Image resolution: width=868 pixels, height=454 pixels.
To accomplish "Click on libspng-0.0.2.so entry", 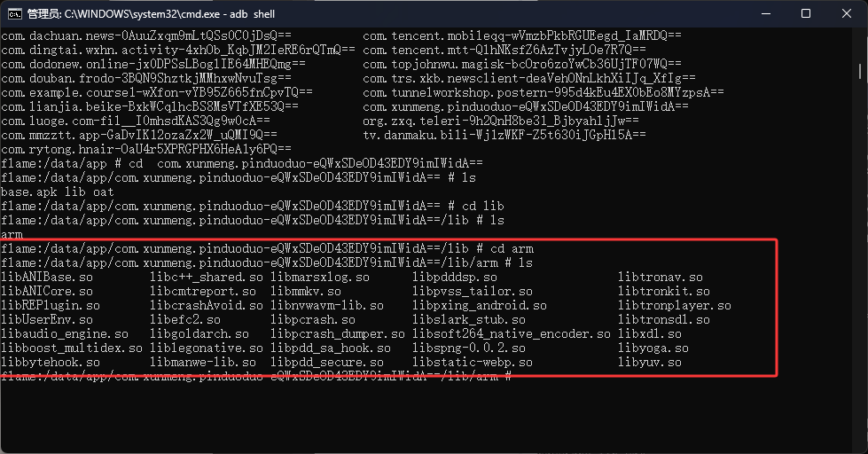I will [469, 348].
